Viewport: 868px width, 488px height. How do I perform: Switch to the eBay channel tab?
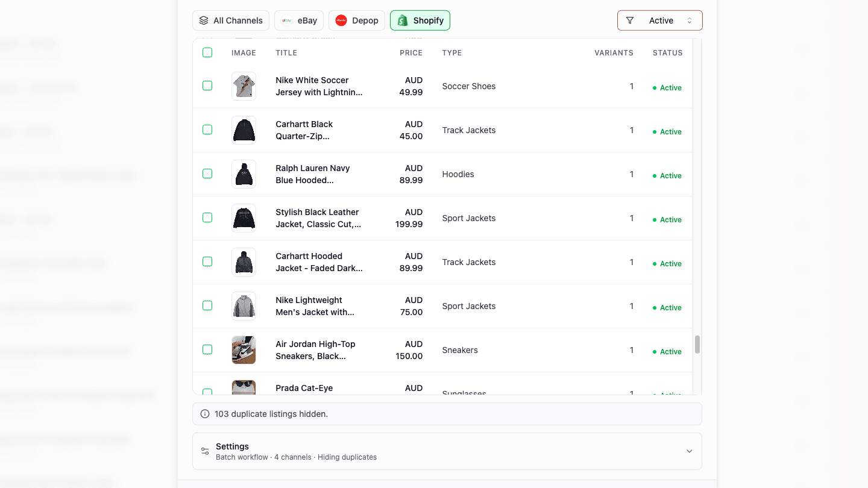[x=299, y=20]
